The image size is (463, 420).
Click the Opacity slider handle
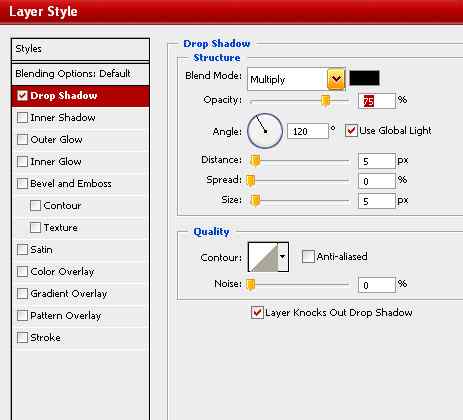click(325, 101)
